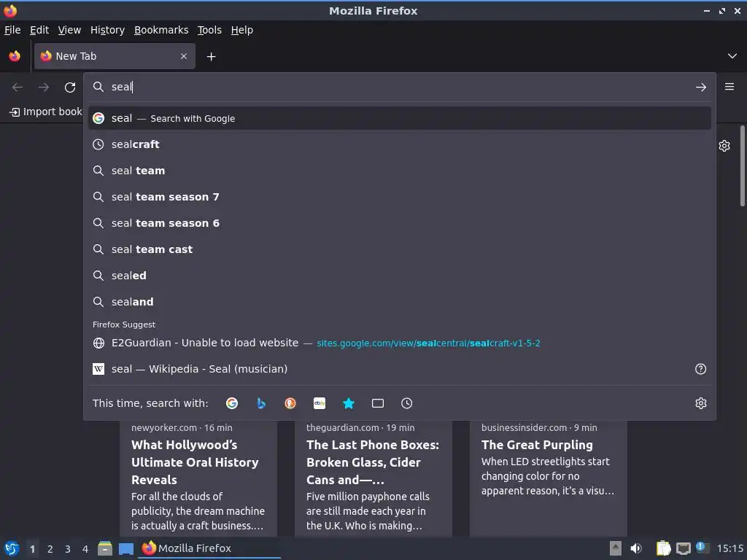
Task: Click the clipboard tray icon
Action: 663,548
